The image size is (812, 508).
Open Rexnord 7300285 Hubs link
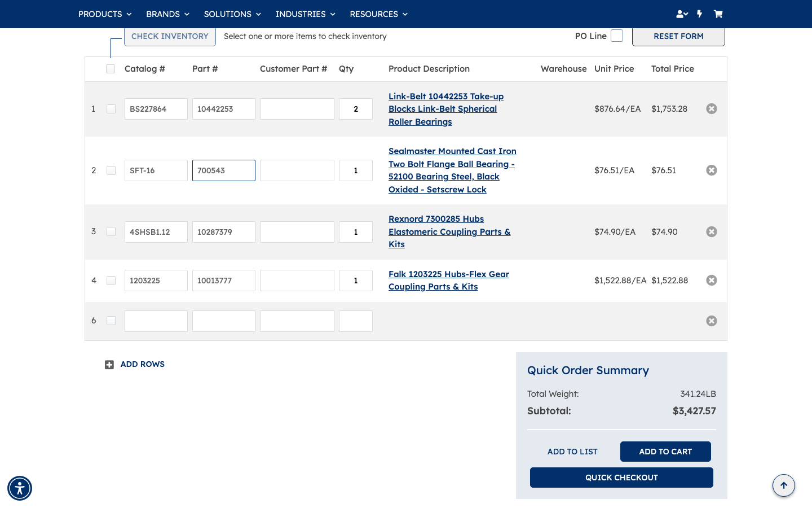(x=449, y=231)
